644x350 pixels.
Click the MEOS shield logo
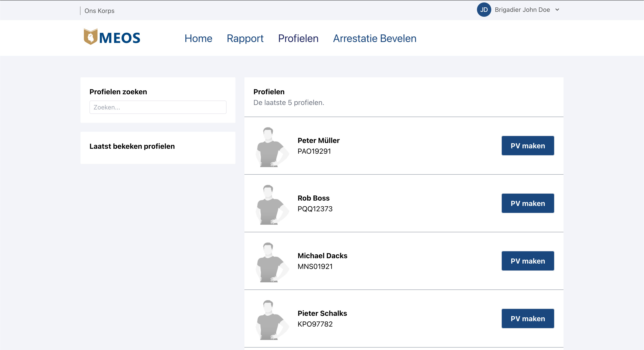[x=91, y=37]
